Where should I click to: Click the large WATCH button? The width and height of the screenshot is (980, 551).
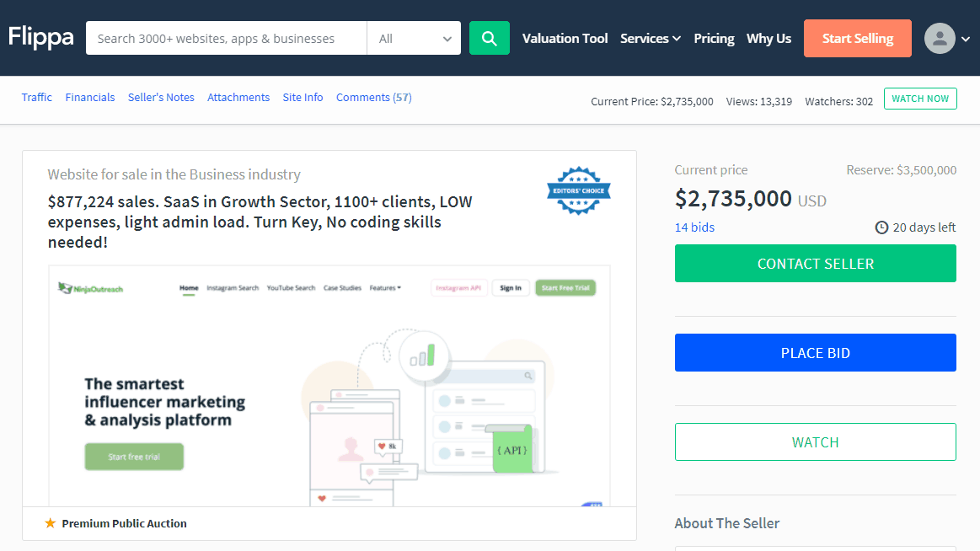[815, 442]
